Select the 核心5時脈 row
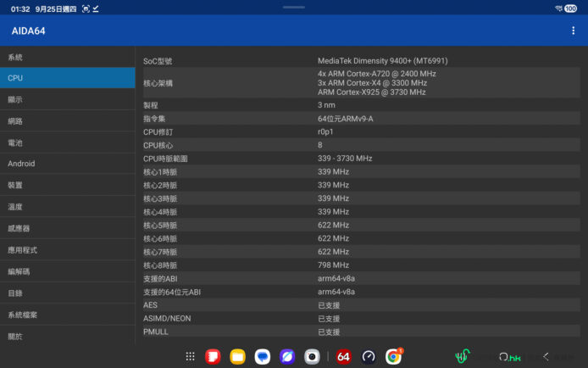The height and width of the screenshot is (368, 588). tap(362, 225)
